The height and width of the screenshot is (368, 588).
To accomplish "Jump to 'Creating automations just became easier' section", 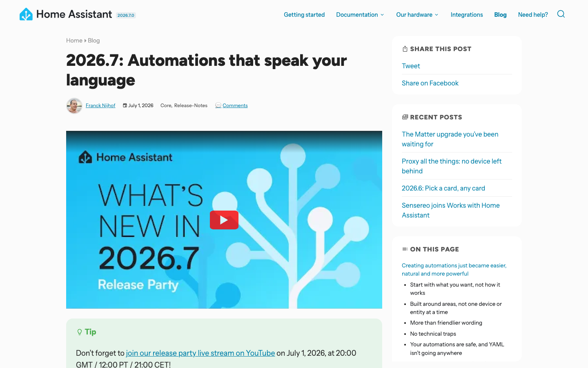I will [x=454, y=269].
